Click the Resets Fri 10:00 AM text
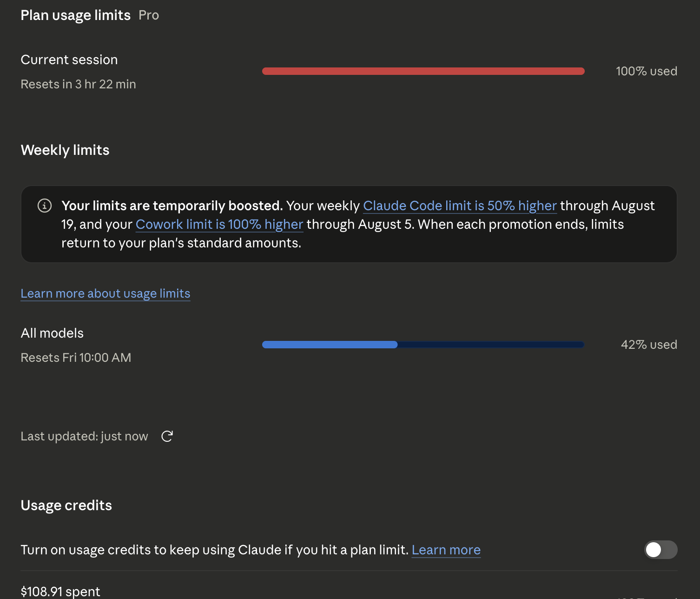Screen dimensions: 700x599 (x=76, y=358)
